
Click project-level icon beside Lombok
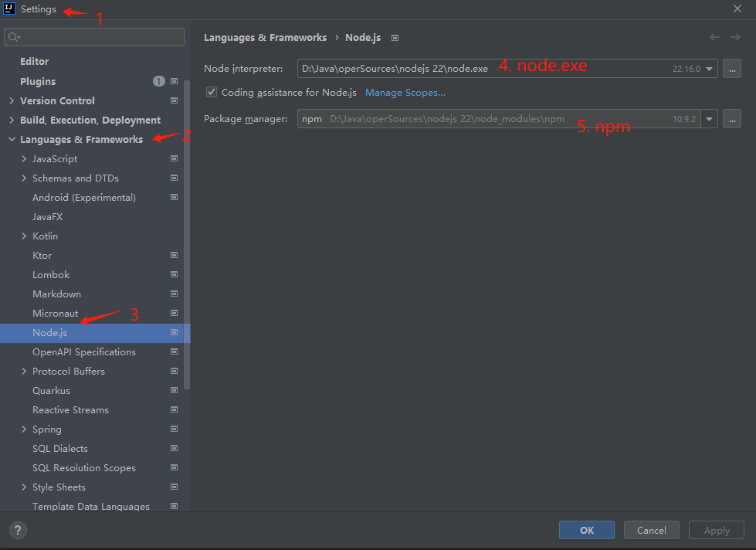pos(174,274)
